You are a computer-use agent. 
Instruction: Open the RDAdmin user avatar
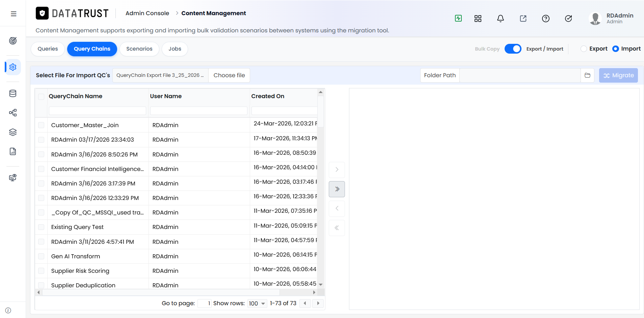pos(595,19)
